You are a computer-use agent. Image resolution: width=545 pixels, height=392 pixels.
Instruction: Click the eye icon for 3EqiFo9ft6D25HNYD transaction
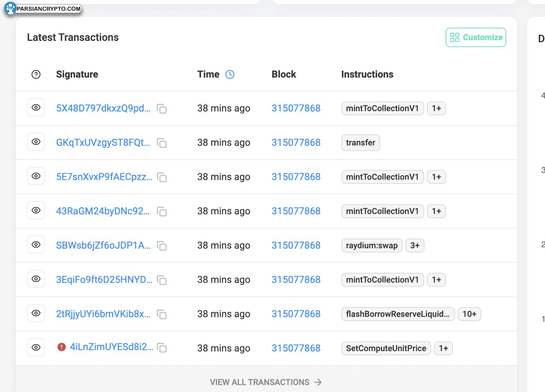click(x=36, y=279)
